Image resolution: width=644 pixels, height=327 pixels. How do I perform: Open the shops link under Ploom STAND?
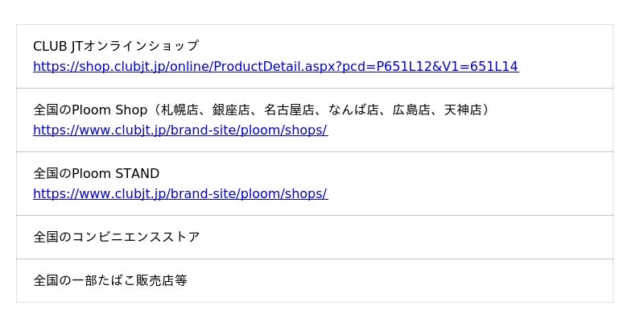click(x=180, y=194)
